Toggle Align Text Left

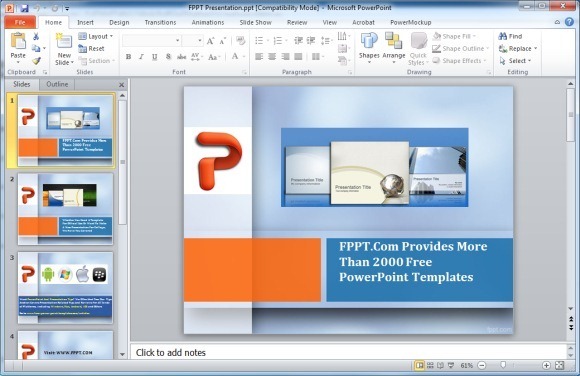[259, 57]
